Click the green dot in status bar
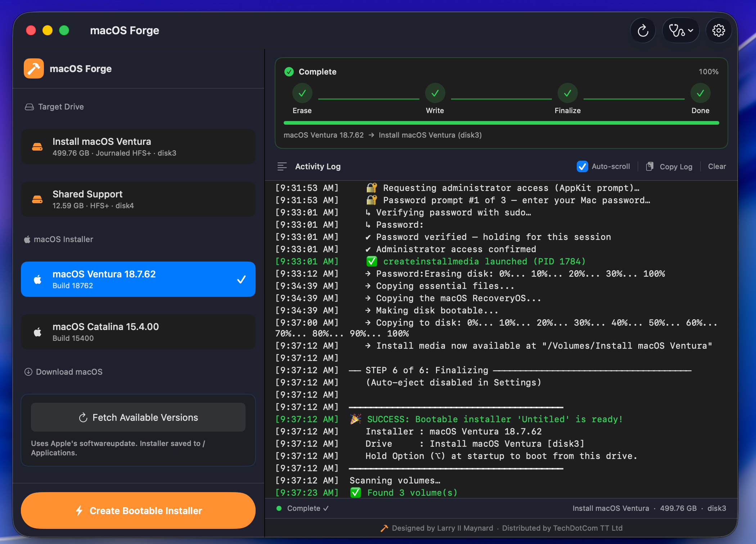The image size is (756, 544). point(279,508)
